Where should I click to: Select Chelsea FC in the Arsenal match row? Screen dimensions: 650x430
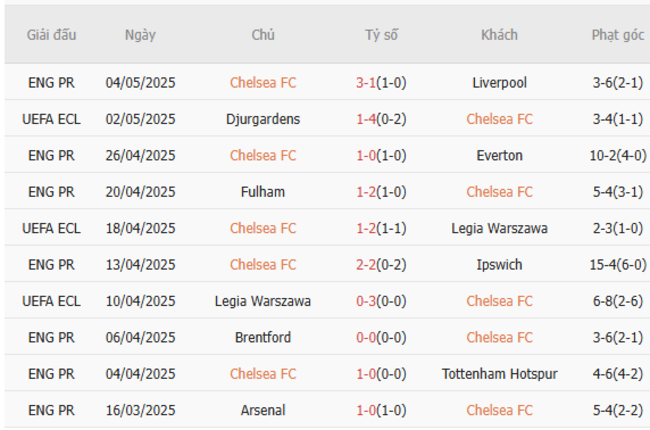click(x=499, y=410)
